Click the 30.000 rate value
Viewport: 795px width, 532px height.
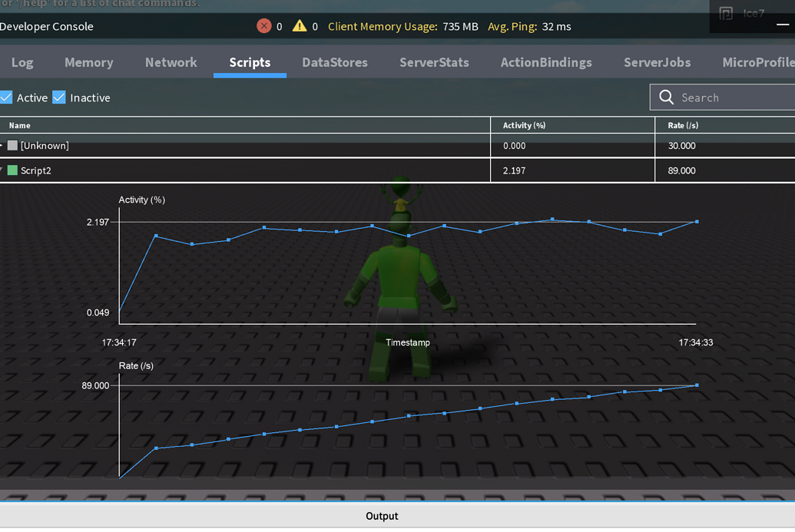point(681,146)
